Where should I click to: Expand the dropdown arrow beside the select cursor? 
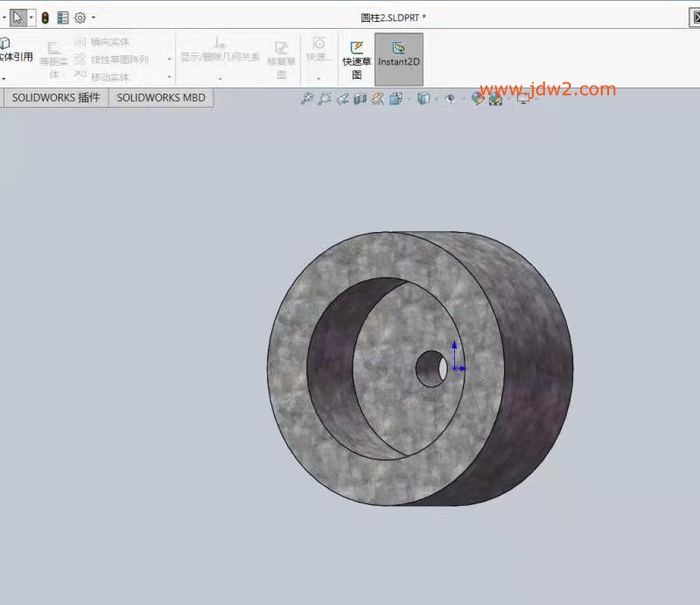pyautogui.click(x=31, y=18)
